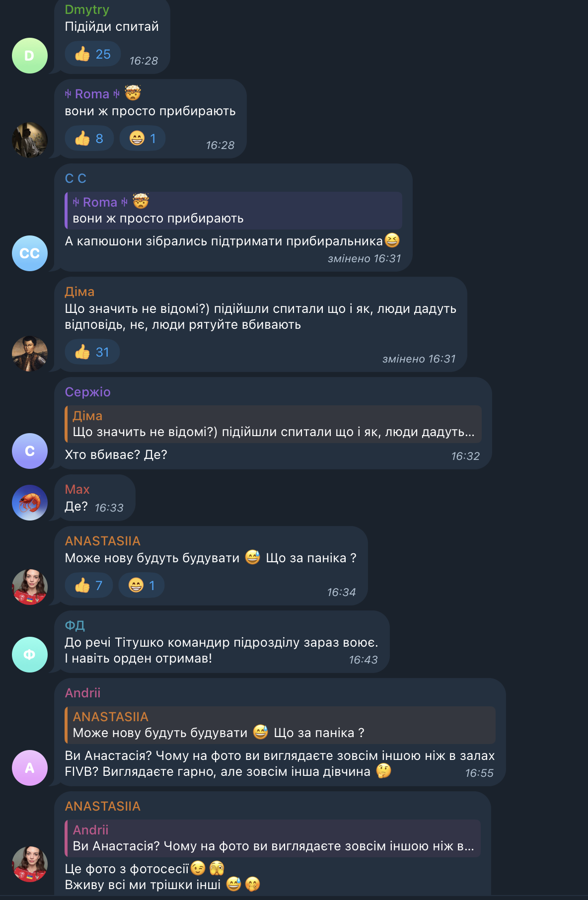Toggle thumbs-up reaction with 25 on Dmytry's message

[93, 54]
